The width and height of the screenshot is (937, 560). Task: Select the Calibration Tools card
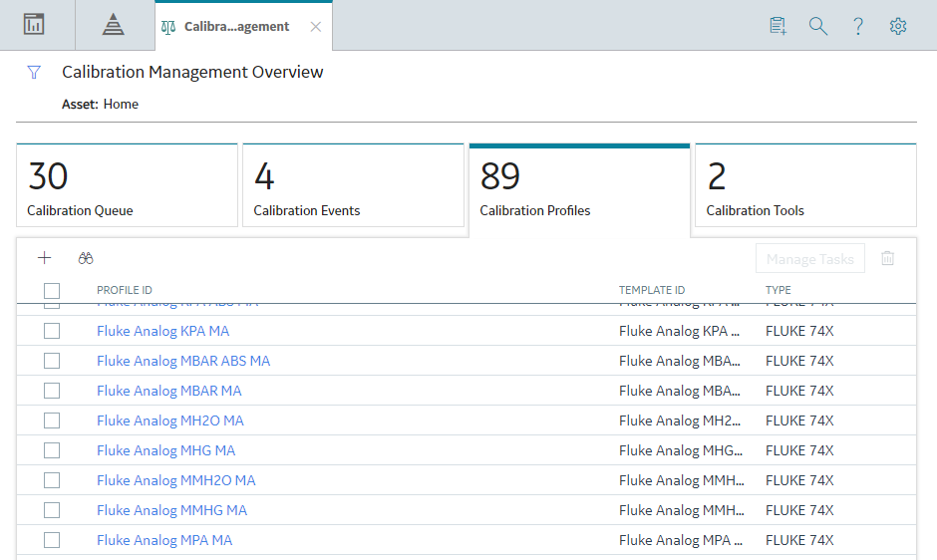pos(805,185)
